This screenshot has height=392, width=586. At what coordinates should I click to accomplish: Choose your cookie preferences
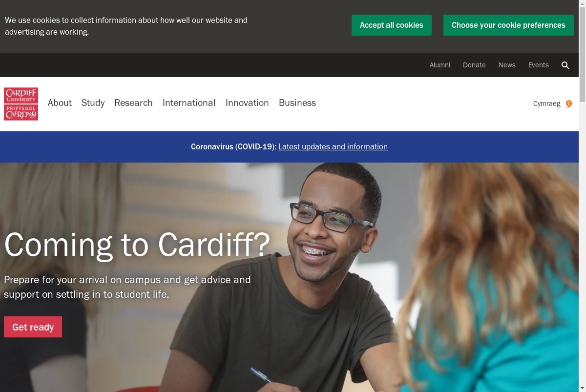(508, 25)
